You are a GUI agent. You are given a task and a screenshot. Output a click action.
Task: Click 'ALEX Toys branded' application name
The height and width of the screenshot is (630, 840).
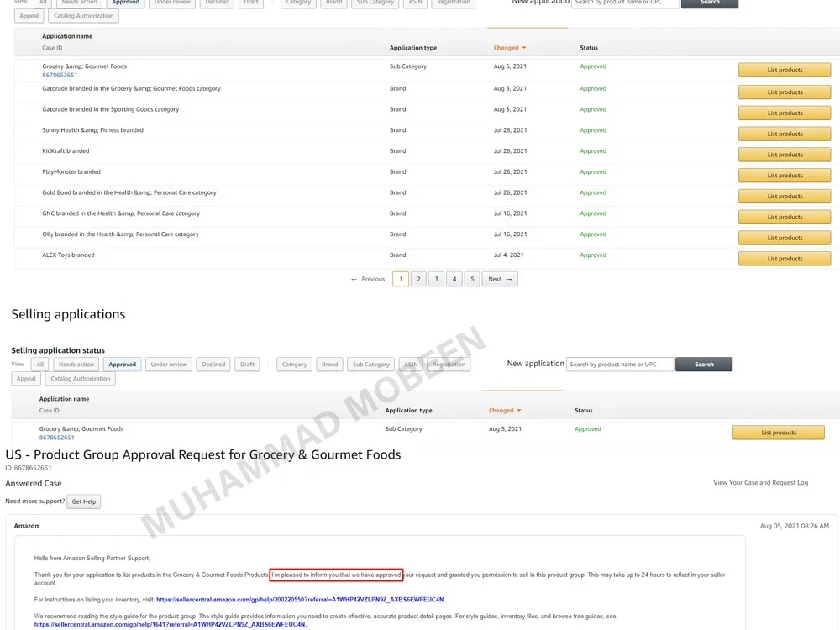click(68, 255)
